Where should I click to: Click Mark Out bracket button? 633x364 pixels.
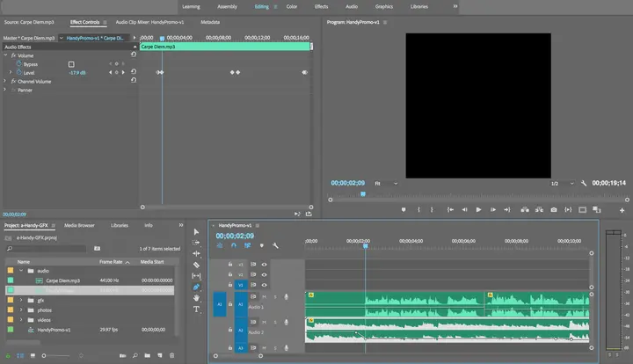pyautogui.click(x=432, y=210)
